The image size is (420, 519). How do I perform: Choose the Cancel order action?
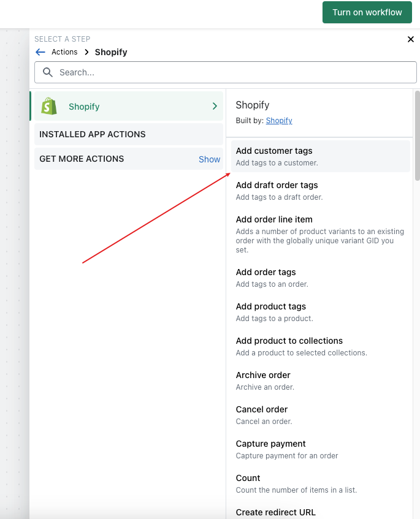point(320,415)
